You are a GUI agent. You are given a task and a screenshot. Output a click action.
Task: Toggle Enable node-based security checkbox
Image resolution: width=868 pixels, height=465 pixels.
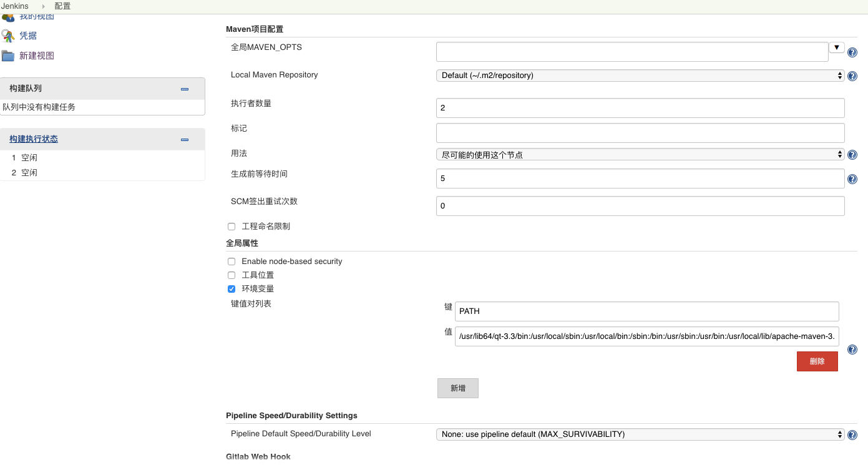(x=232, y=262)
